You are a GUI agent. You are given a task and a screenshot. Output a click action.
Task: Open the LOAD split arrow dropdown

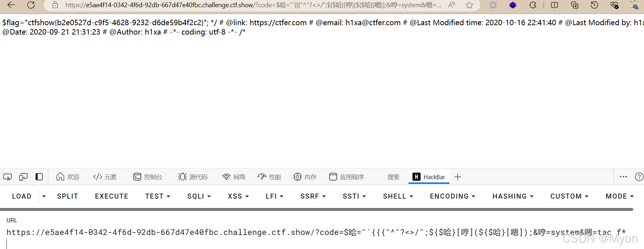click(x=44, y=196)
